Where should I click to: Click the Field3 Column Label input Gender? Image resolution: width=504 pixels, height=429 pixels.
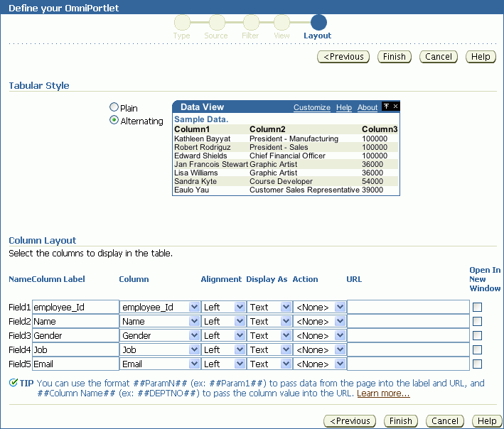pyautogui.click(x=76, y=335)
